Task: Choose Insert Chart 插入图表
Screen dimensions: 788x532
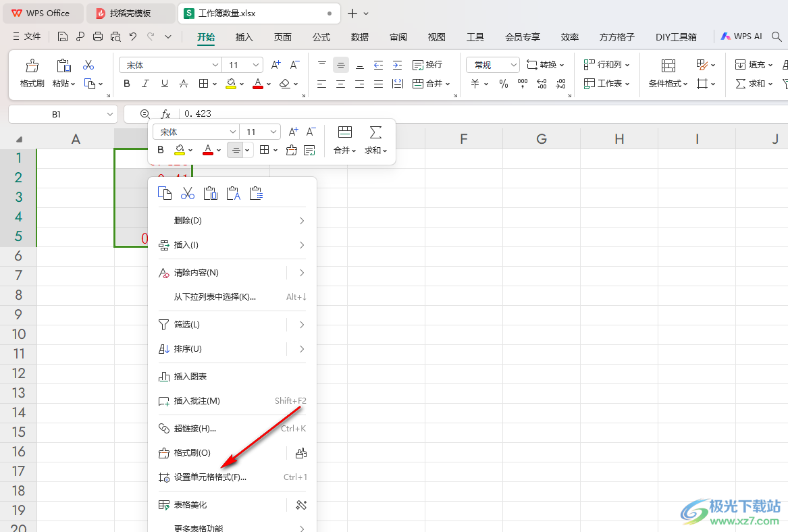Action: 232,377
